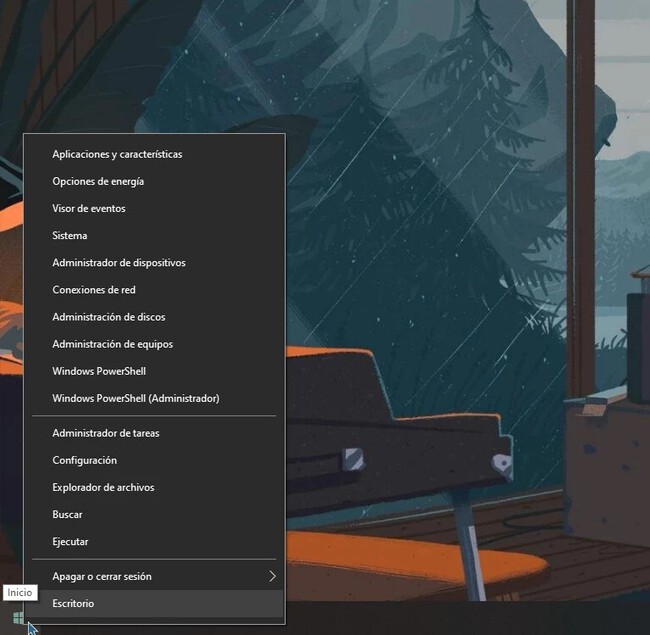Image resolution: width=650 pixels, height=635 pixels.
Task: Click the Windows Start button icon
Action: tap(18, 618)
